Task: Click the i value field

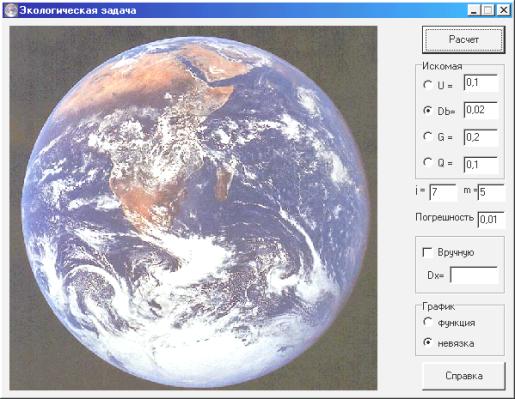Action: pyautogui.click(x=443, y=192)
